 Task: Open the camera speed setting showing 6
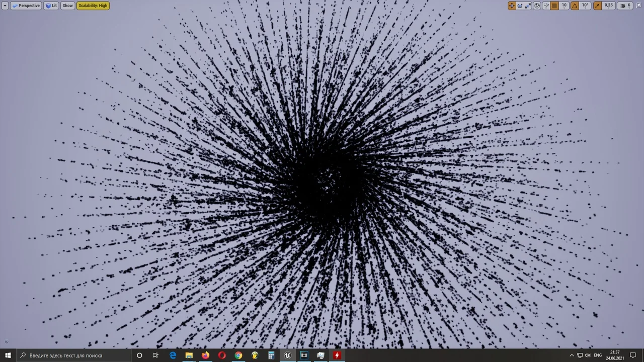(x=625, y=6)
